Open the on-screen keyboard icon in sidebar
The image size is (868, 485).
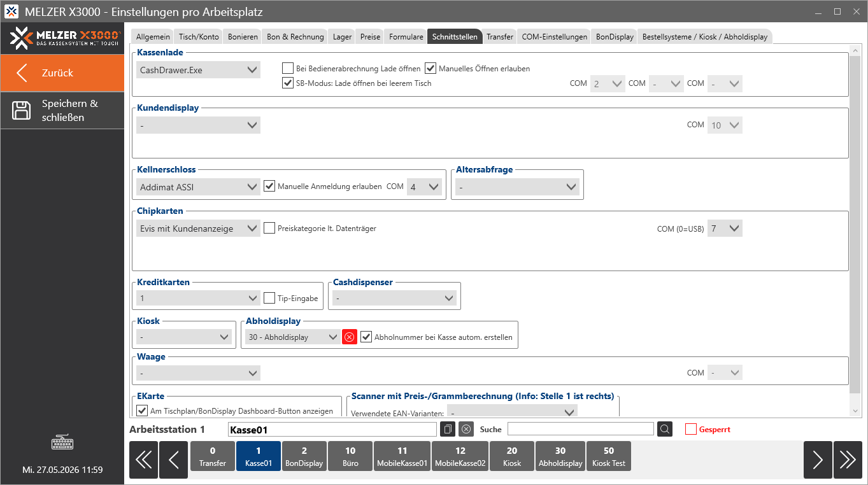coord(62,441)
